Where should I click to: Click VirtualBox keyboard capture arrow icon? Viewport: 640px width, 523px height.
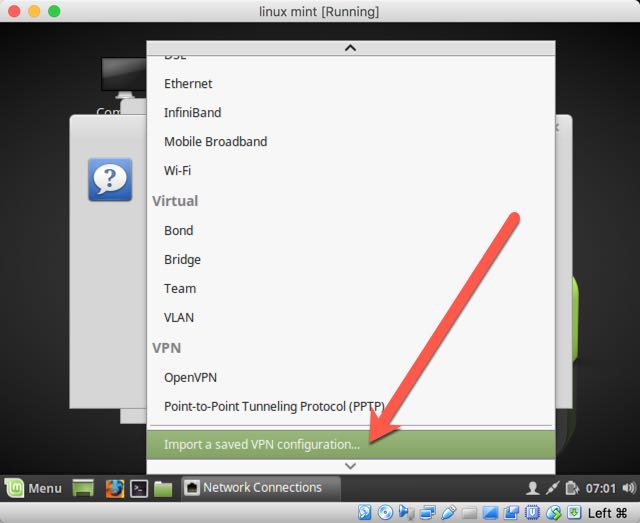click(574, 512)
